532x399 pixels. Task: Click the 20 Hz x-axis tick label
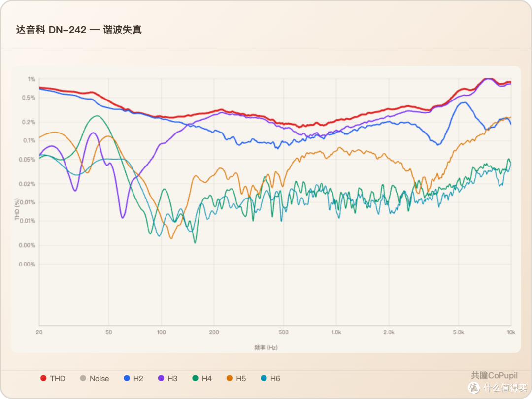click(x=39, y=332)
